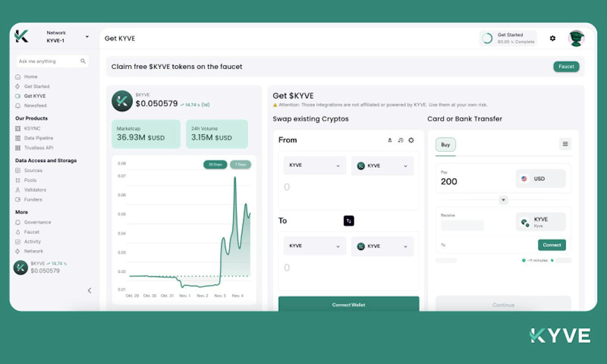Viewport: 607px width, 364px height.
Task: Click the swap direction arrows icon
Action: click(x=348, y=221)
